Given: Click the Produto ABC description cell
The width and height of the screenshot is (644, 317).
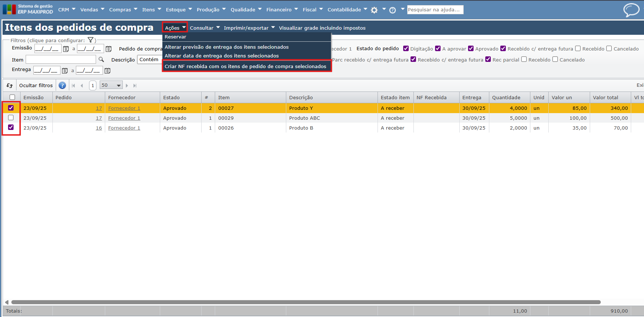Looking at the screenshot, I should click(332, 118).
